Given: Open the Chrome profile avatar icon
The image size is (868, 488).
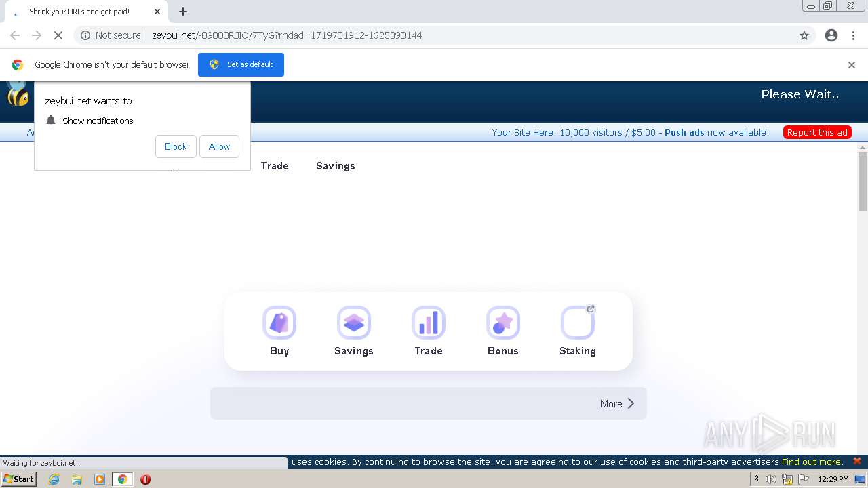Looking at the screenshot, I should (x=831, y=35).
